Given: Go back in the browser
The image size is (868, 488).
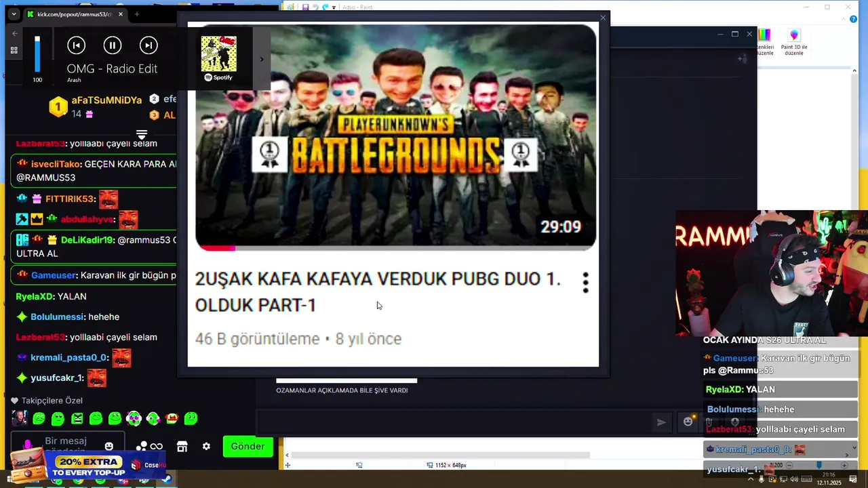Looking at the screenshot, I should 15,33.
